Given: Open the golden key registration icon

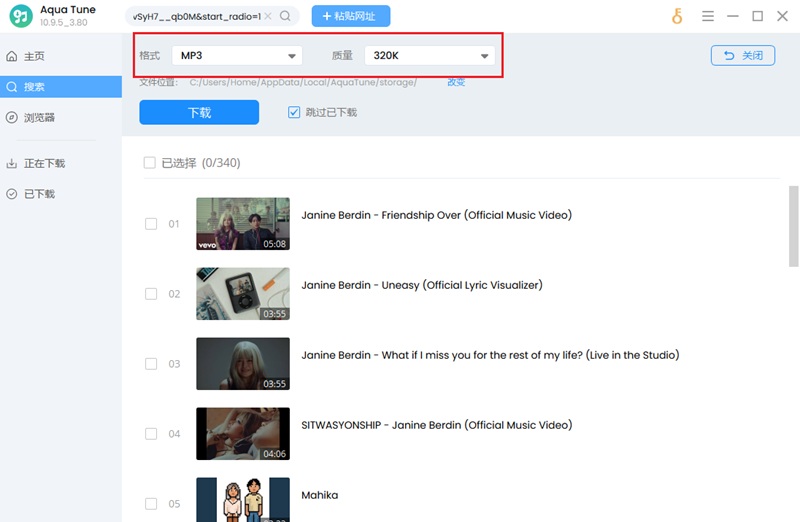Looking at the screenshot, I should (x=677, y=16).
